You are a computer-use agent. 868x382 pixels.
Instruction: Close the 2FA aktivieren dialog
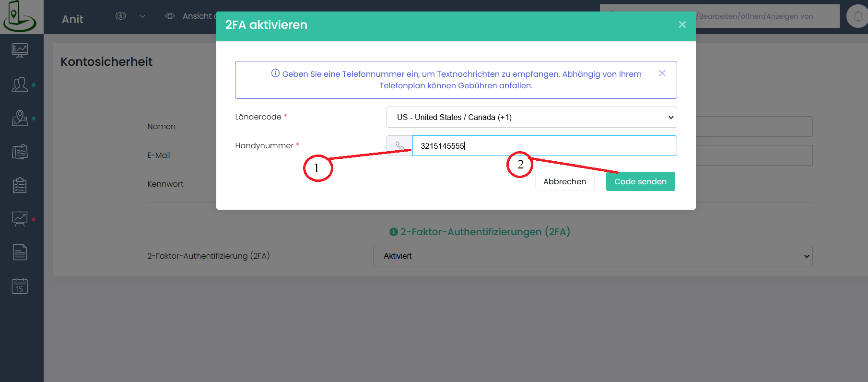tap(682, 24)
